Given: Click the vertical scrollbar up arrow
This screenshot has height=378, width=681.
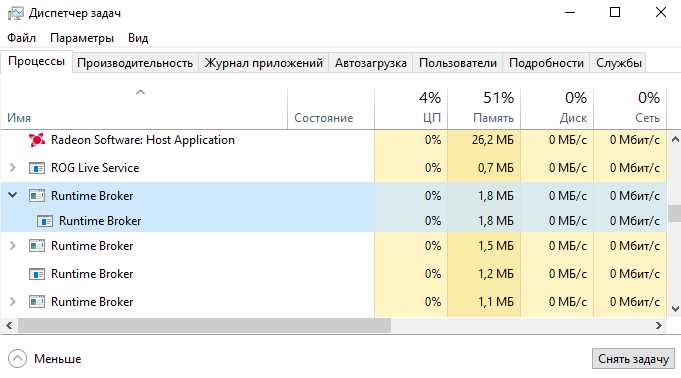Looking at the screenshot, I should click(x=675, y=139).
